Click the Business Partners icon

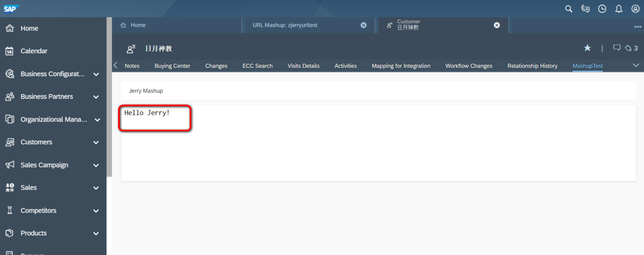point(9,97)
